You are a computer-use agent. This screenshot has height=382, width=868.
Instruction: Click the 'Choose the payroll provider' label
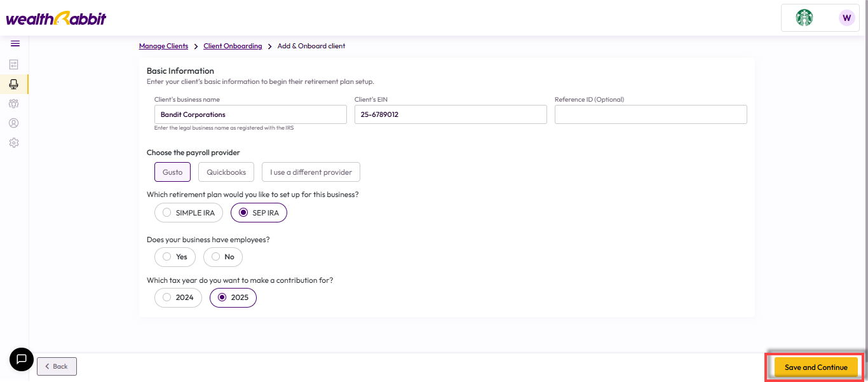tap(193, 153)
